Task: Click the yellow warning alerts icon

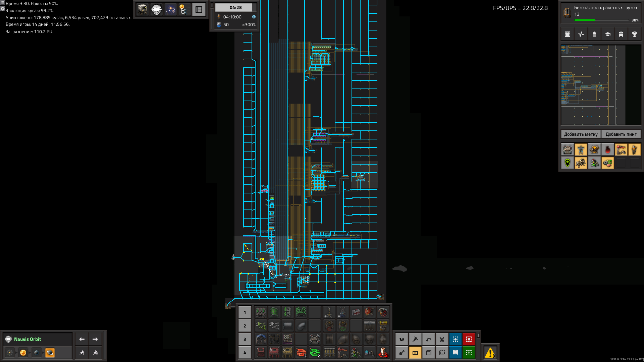Action: click(490, 353)
